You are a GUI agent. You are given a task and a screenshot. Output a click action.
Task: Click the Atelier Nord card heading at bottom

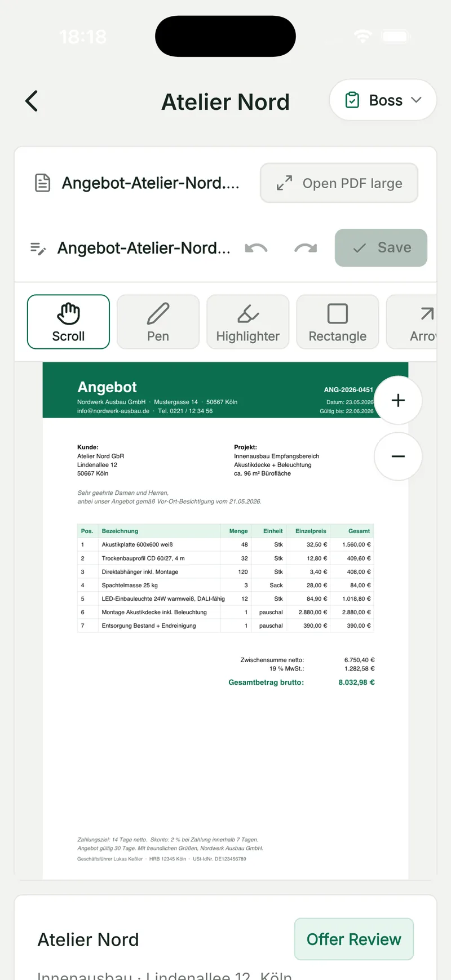[88, 939]
